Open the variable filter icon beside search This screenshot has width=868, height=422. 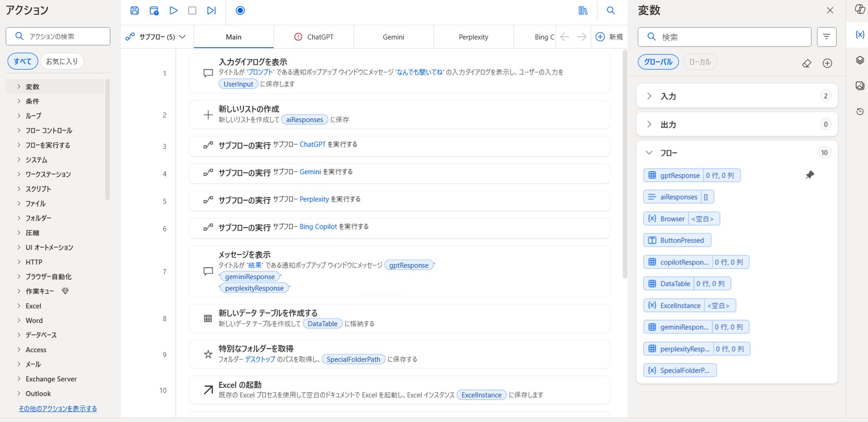point(827,37)
